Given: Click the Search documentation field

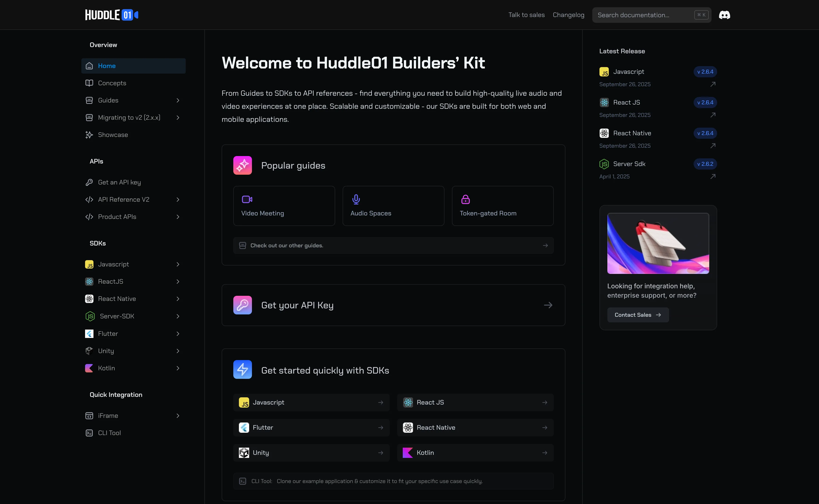Looking at the screenshot, I should [x=643, y=15].
